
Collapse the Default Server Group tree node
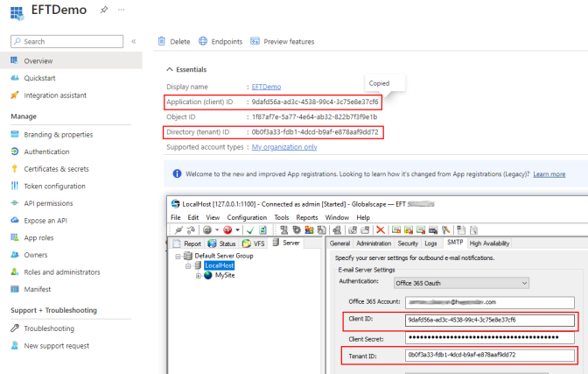(x=176, y=256)
